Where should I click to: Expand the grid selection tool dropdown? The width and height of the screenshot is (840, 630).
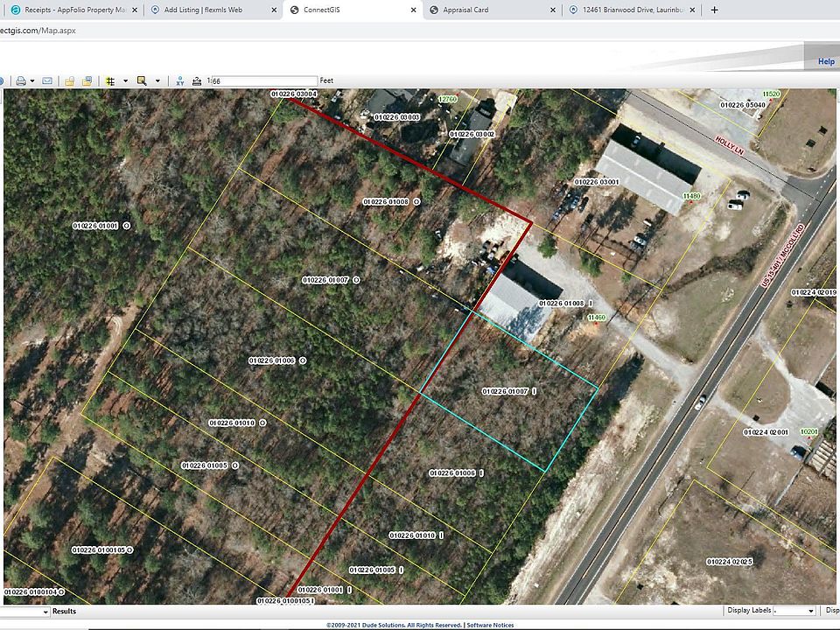point(125,80)
